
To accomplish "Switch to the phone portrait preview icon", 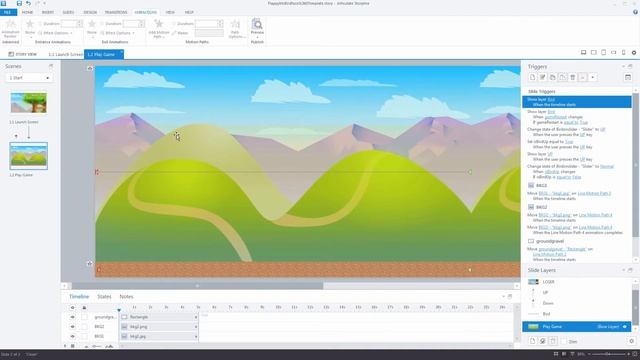I will point(624,53).
